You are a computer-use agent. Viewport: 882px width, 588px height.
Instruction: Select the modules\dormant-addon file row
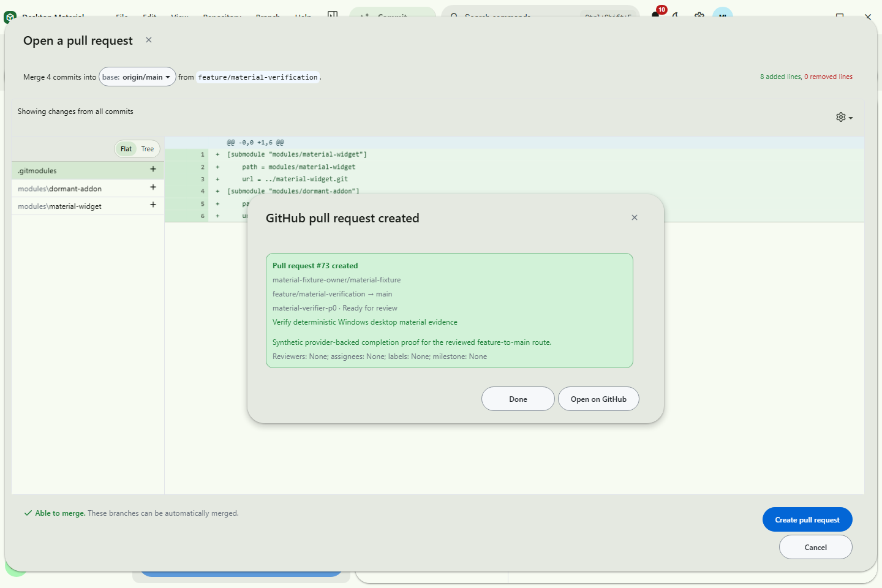coord(88,188)
